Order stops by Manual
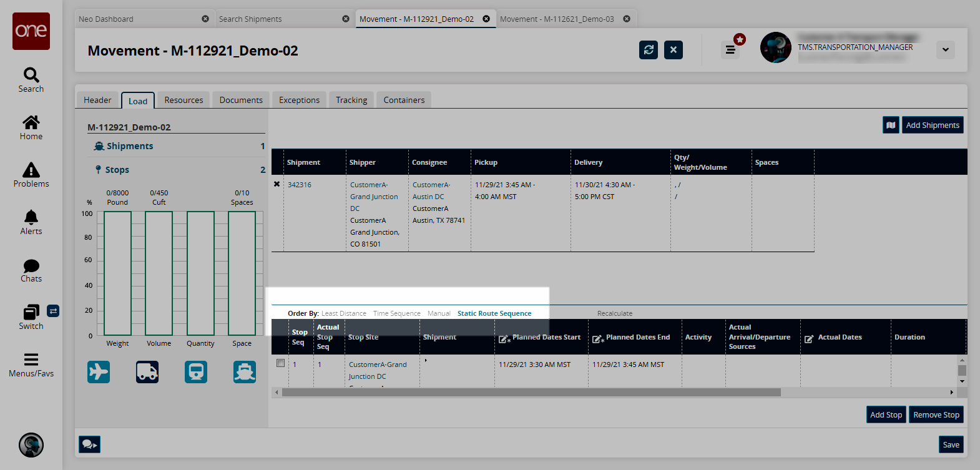 point(439,313)
